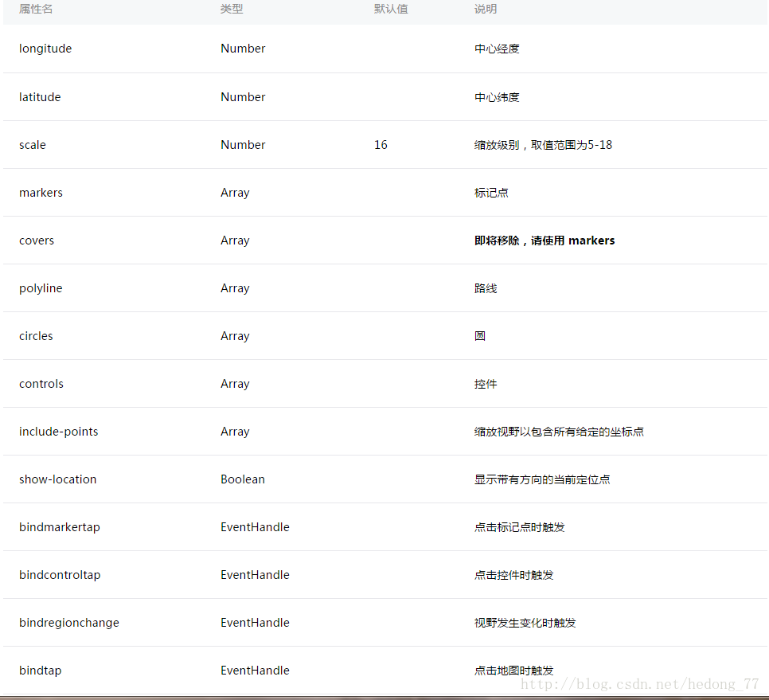Screen dimensions: 769x700
Task: Click the circles property name
Action: point(36,335)
